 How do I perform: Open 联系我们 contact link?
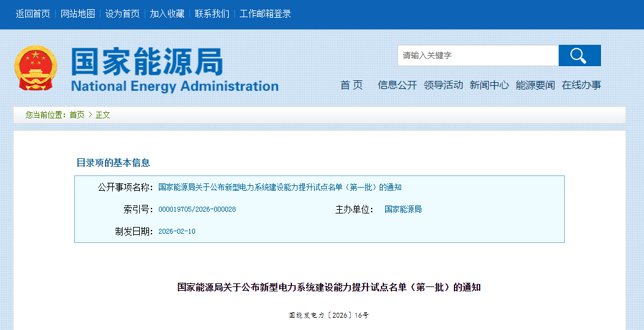212,13
